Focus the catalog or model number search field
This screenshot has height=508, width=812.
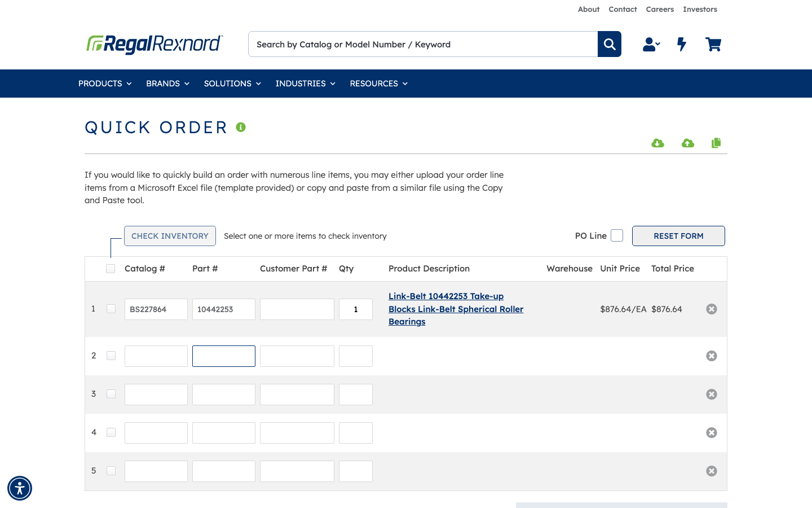(x=423, y=44)
